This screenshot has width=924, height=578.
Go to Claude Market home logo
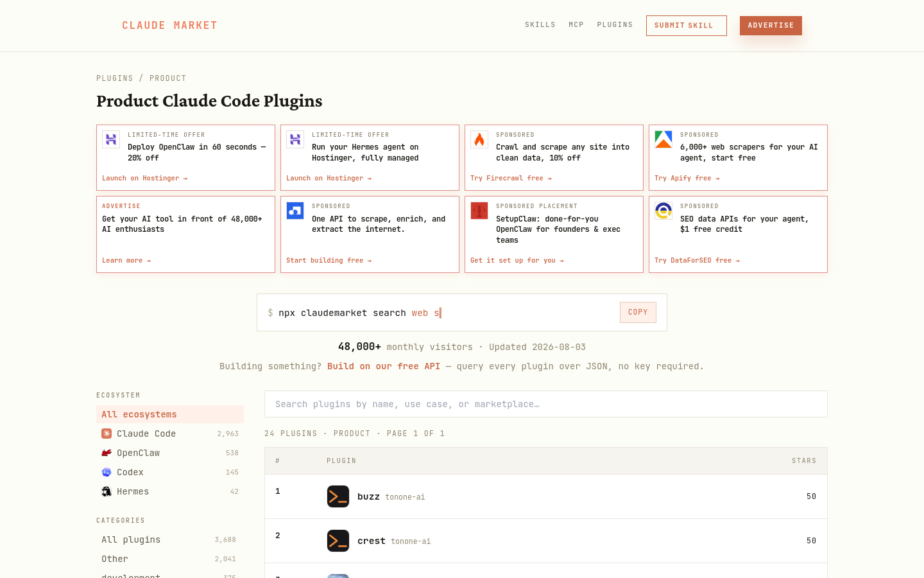[169, 26]
